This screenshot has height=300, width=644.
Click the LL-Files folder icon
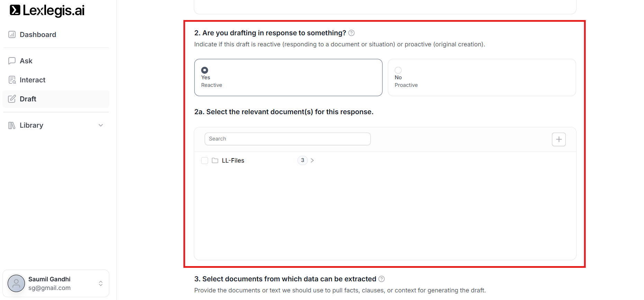215,161
